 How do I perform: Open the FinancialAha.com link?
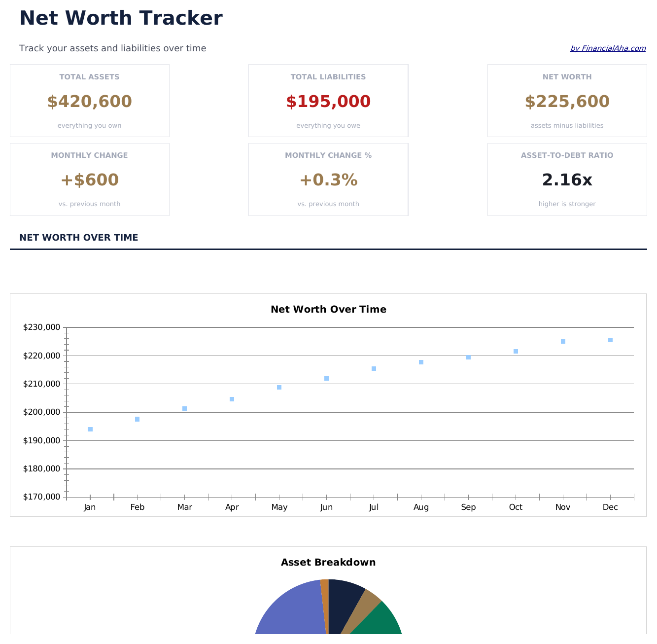608,48
